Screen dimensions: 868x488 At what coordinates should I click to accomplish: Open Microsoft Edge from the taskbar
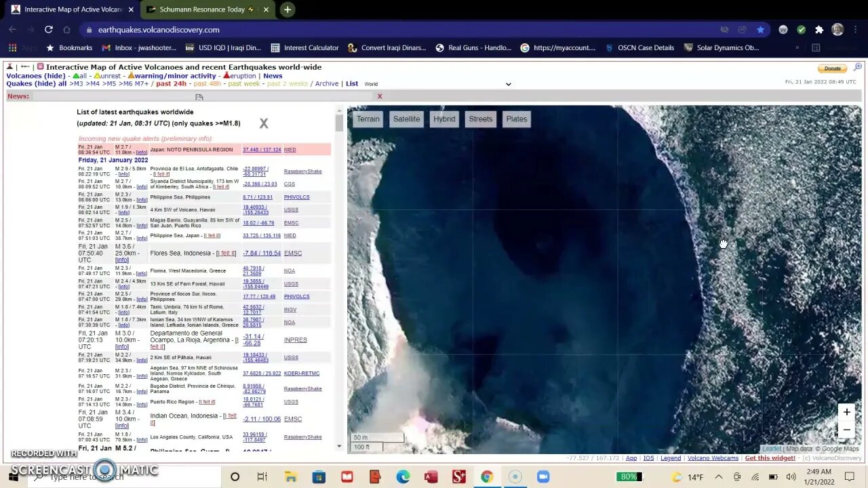[403, 477]
